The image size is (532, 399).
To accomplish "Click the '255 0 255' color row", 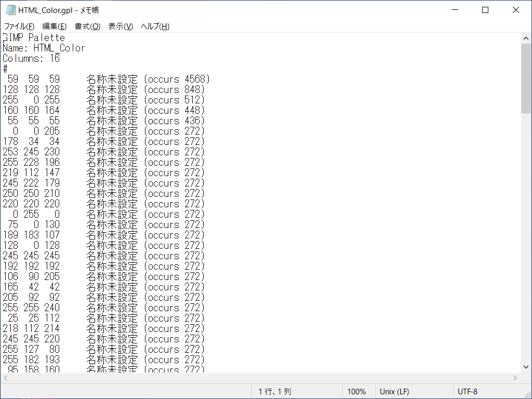I will (x=104, y=100).
